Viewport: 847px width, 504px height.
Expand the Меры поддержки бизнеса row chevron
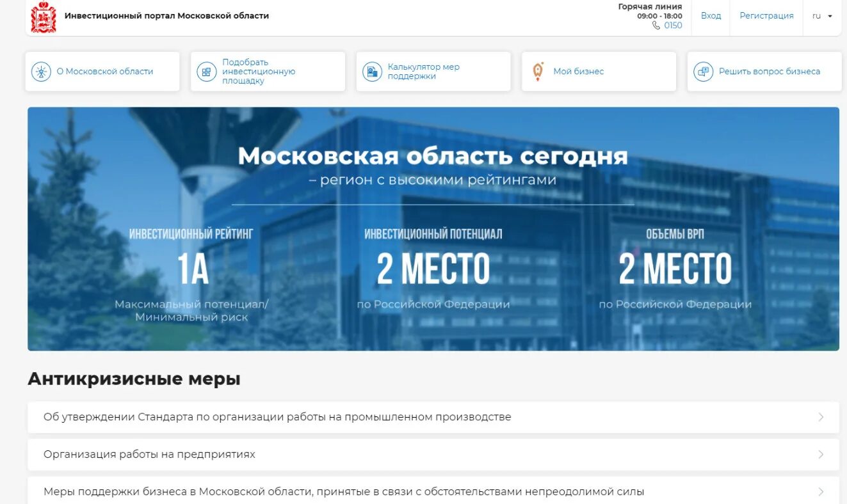821,492
